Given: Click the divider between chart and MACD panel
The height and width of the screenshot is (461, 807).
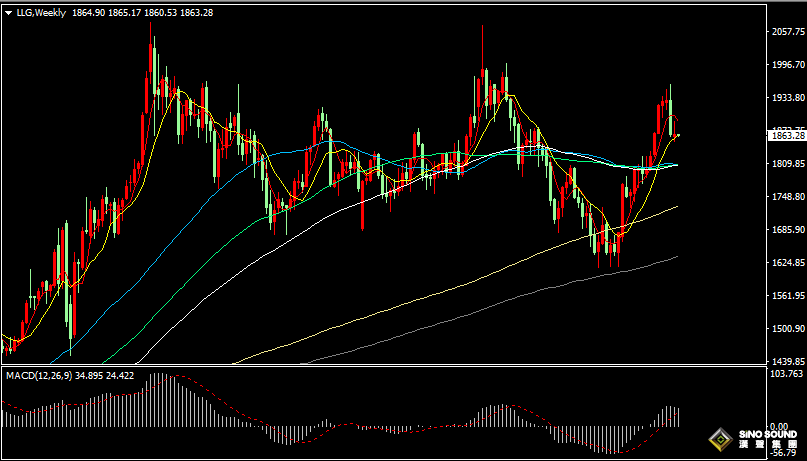Looking at the screenshot, I should coord(384,366).
